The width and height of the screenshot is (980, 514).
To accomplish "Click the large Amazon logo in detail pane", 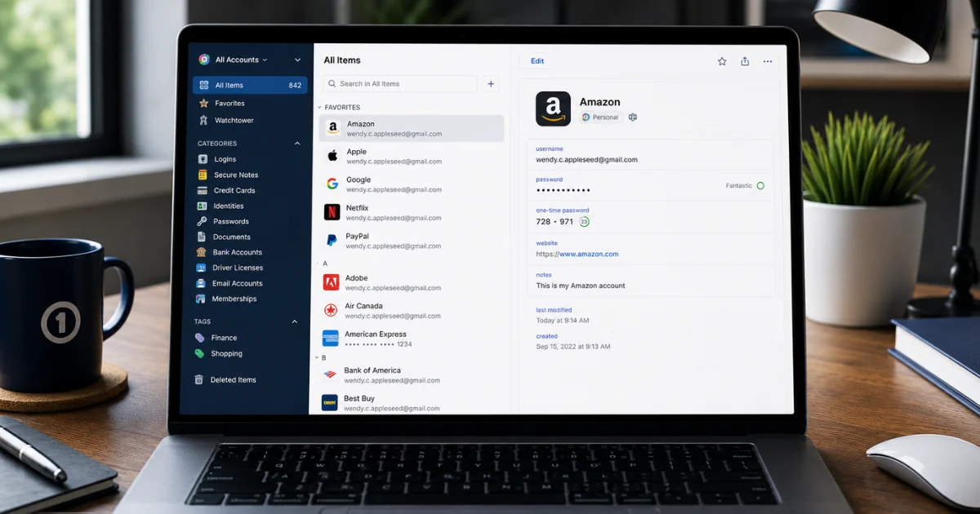I will click(x=553, y=109).
